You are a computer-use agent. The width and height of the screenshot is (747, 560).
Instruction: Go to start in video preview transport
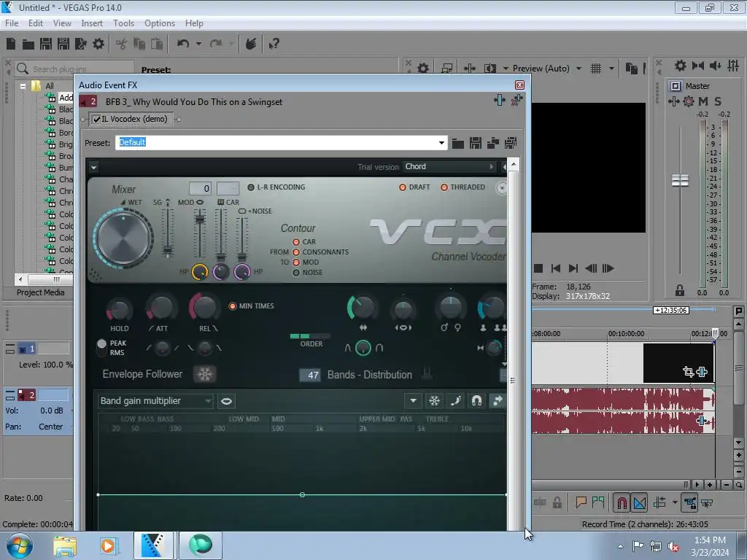pyautogui.click(x=555, y=268)
